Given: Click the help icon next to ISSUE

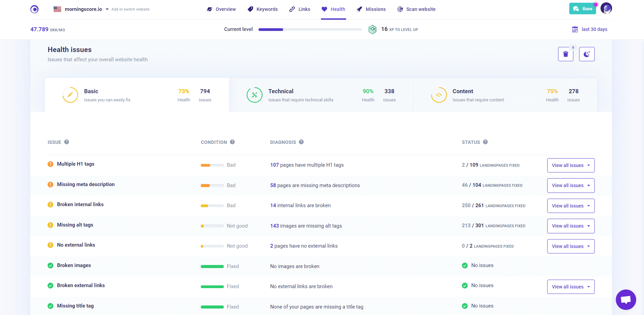Looking at the screenshot, I should (67, 142).
